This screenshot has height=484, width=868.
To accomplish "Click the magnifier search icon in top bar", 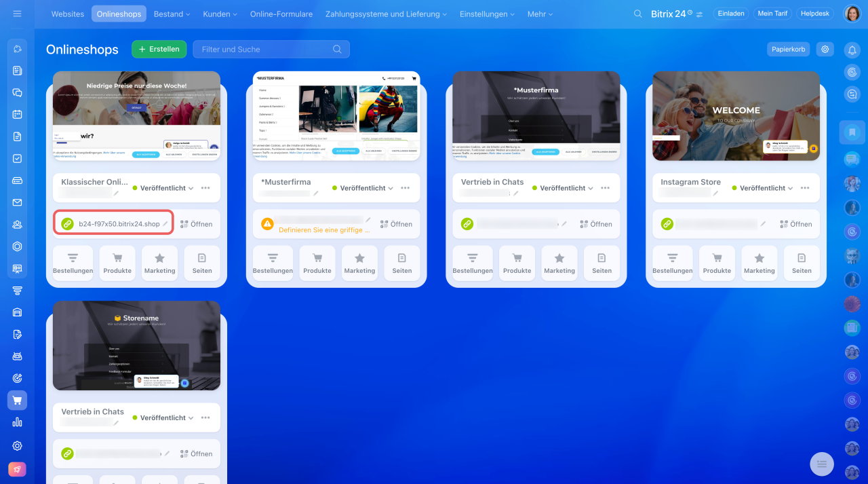I will tap(637, 14).
